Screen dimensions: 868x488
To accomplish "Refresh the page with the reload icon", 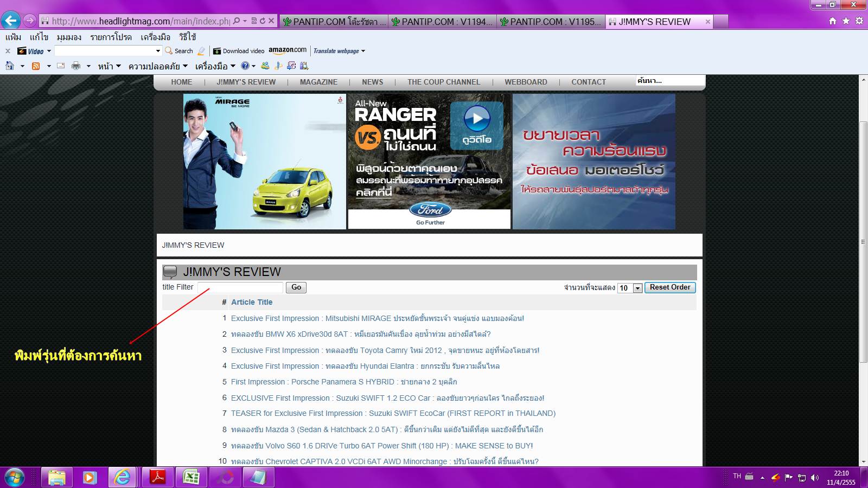I will pos(262,21).
